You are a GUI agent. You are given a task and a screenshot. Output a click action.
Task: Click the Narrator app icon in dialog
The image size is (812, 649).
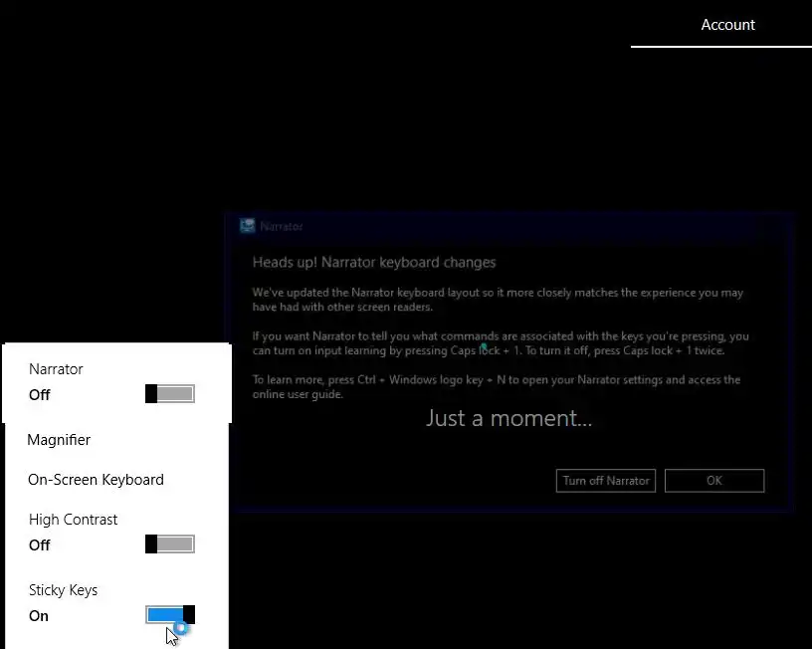[x=248, y=226]
